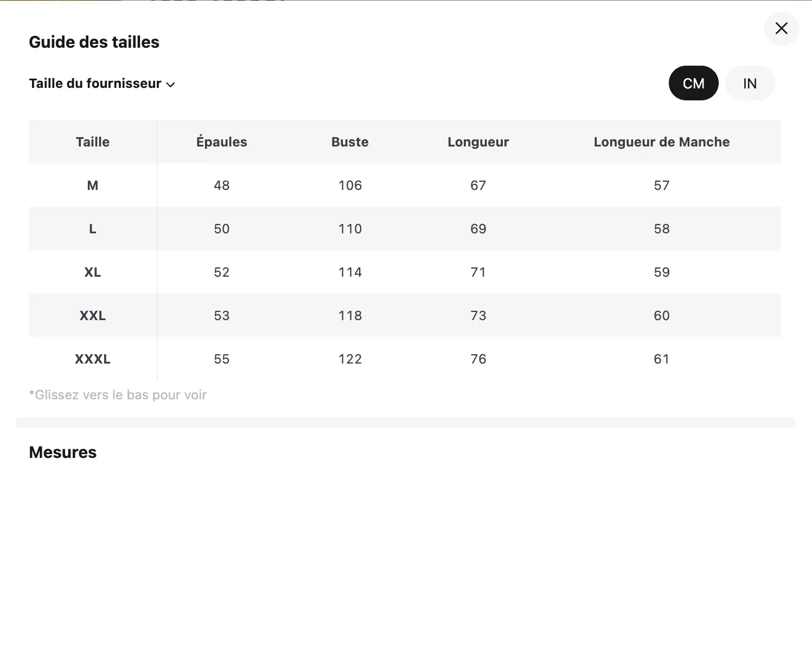Click the Glissez vers le bas hint text
812x669 pixels.
tap(118, 395)
